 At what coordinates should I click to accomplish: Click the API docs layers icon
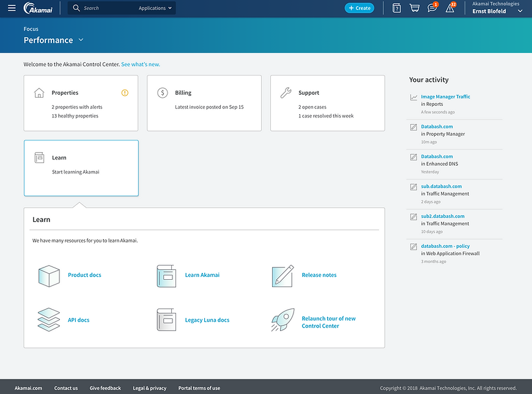click(x=49, y=319)
